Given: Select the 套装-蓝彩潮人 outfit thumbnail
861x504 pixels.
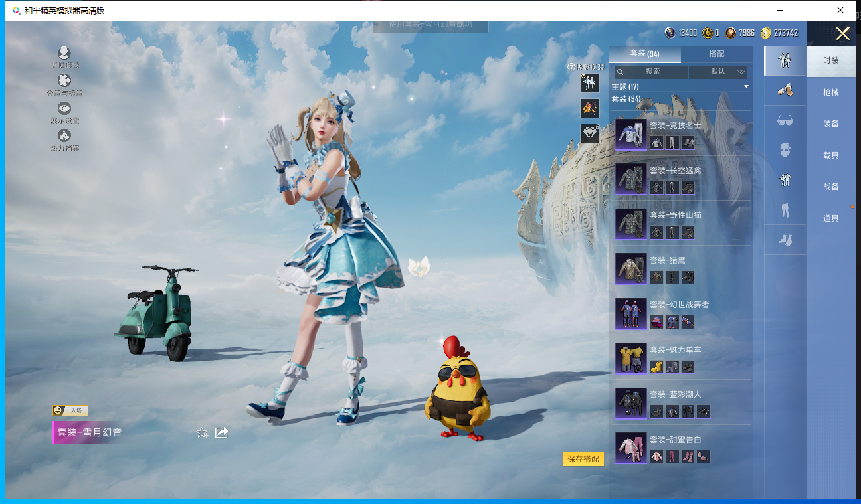Looking at the screenshot, I should 630,403.
